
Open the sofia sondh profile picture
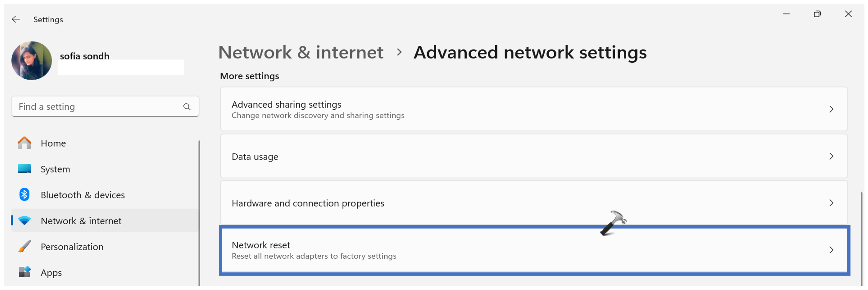pyautogui.click(x=32, y=61)
